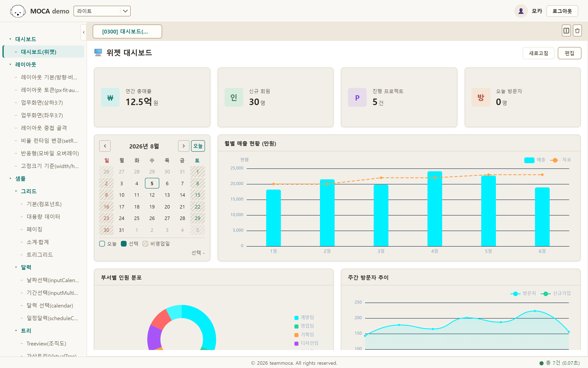
Task: Open the 라이트 theme dropdown
Action: 102,11
